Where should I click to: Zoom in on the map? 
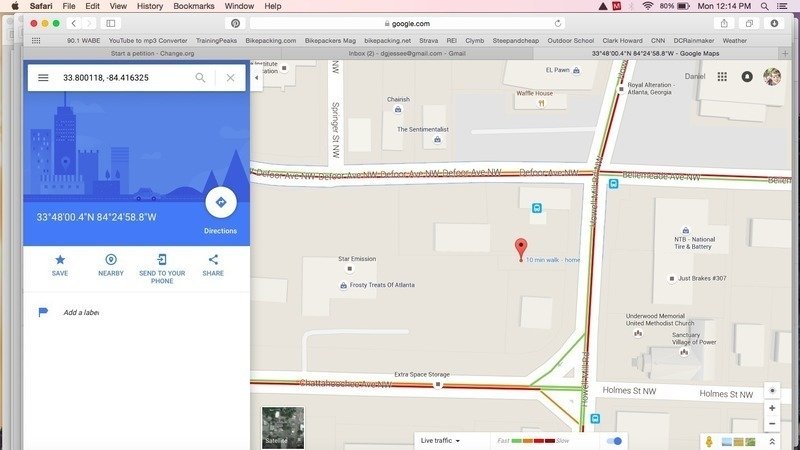click(x=771, y=408)
